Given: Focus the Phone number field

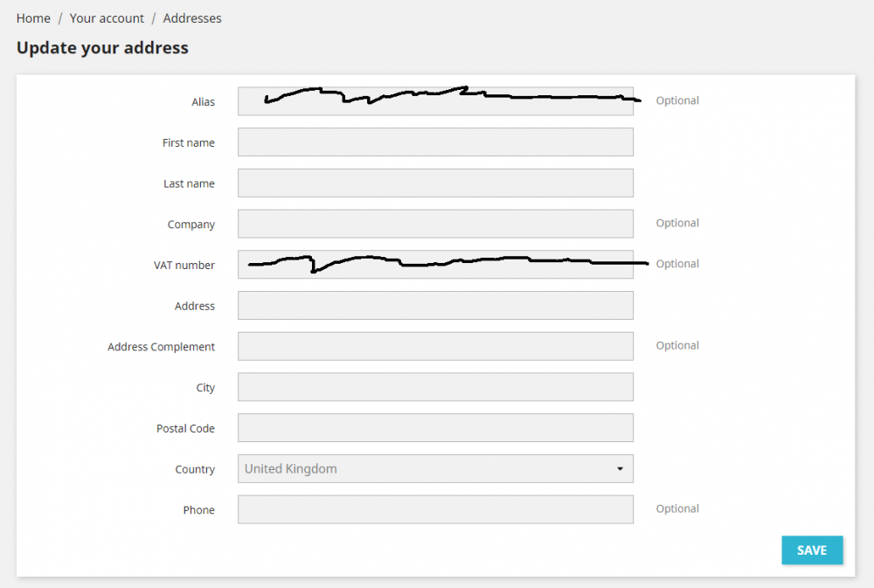Looking at the screenshot, I should pos(435,509).
